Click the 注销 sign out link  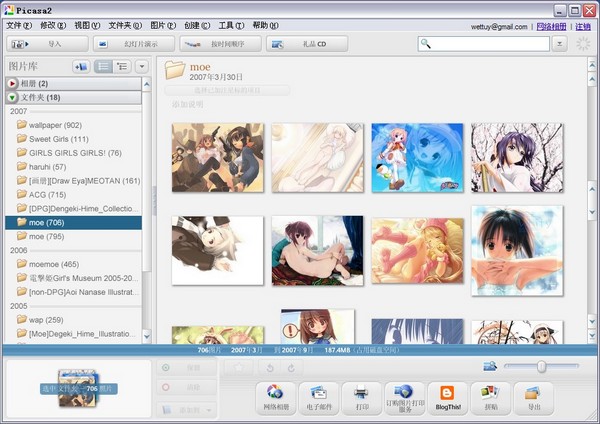[x=583, y=26]
